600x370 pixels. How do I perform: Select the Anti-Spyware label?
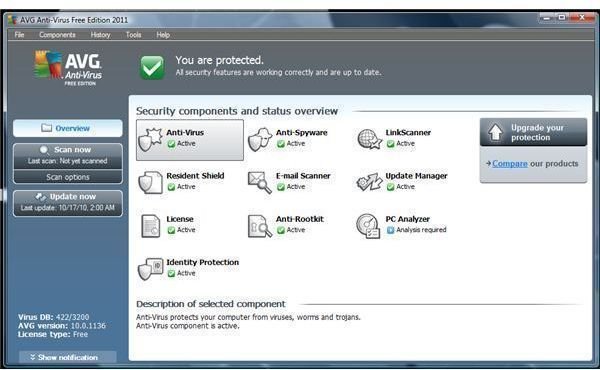coord(302,132)
